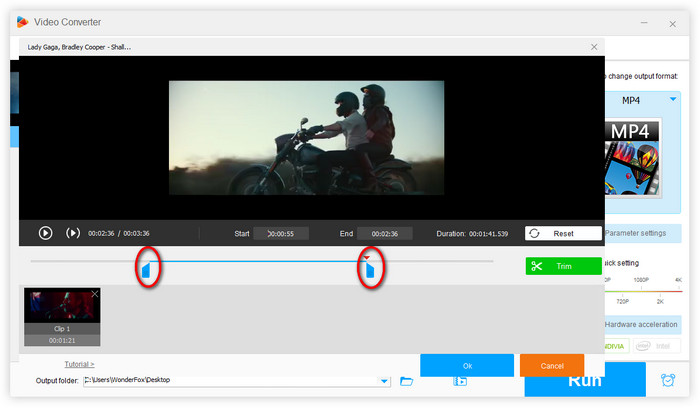This screenshot has height=408, width=700.
Task: Select the right blue trim handle
Action: (370, 270)
